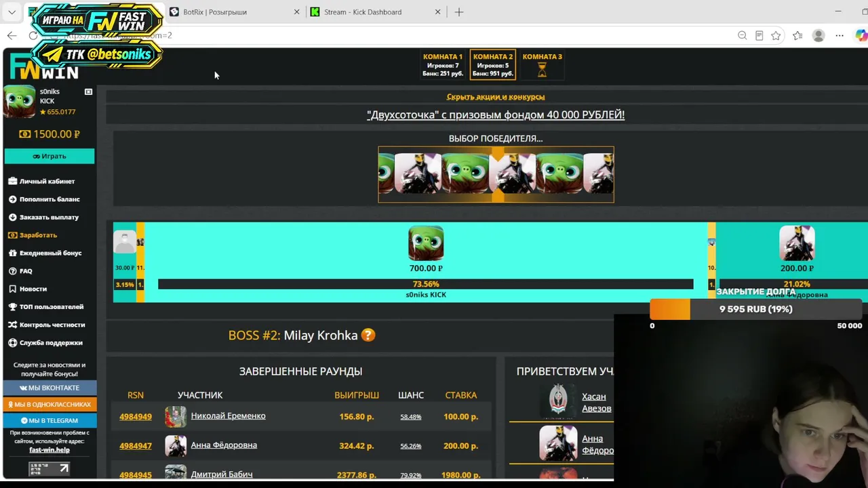Add page to favorites with star icon
Image resolution: width=868 pixels, height=488 pixels.
(x=776, y=35)
